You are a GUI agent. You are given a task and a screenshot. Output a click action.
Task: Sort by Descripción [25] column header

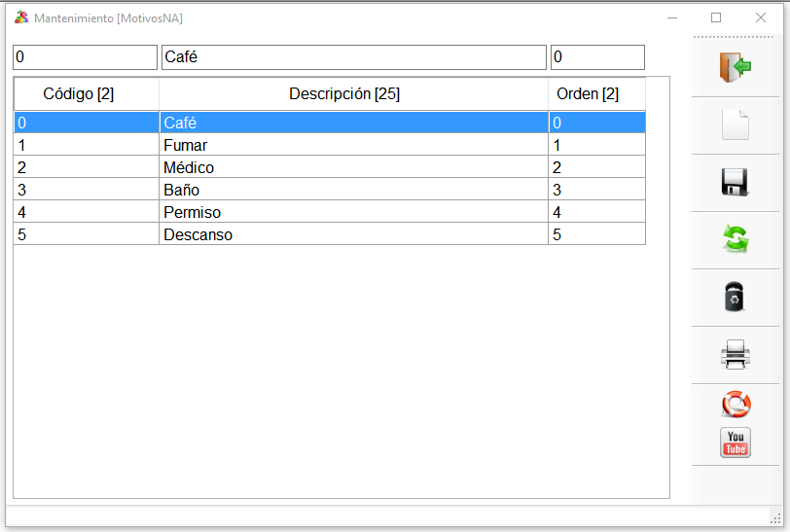tap(354, 93)
